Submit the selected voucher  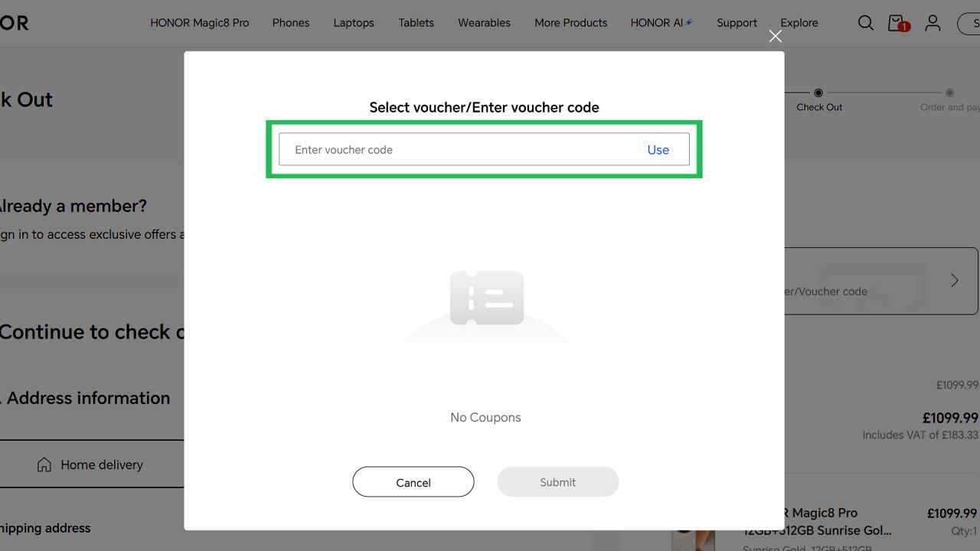tap(557, 482)
